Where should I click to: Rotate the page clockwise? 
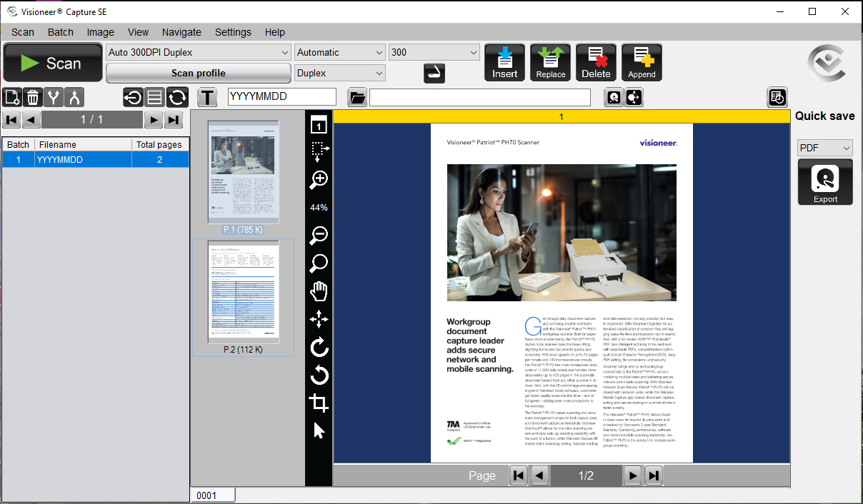tap(318, 347)
